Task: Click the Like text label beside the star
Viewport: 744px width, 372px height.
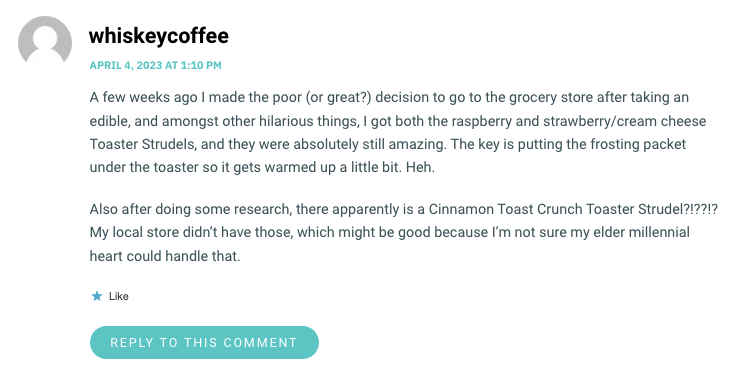Action: [x=119, y=297]
